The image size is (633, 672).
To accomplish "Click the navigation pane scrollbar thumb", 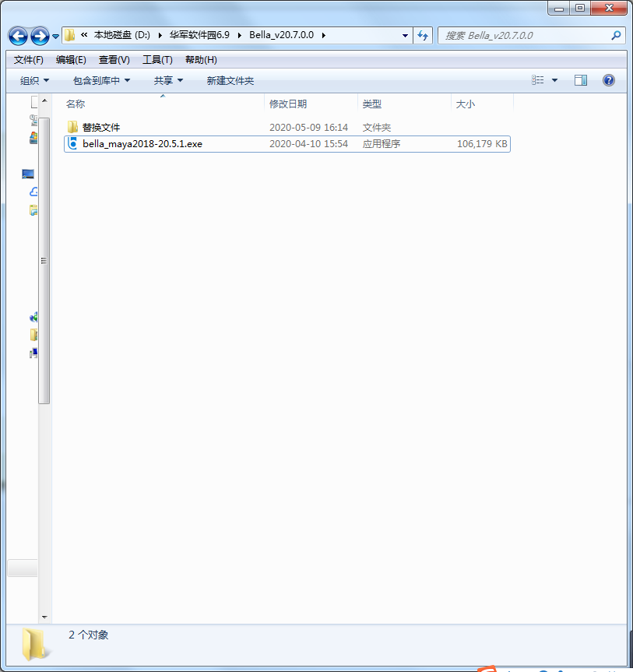I will [x=44, y=261].
